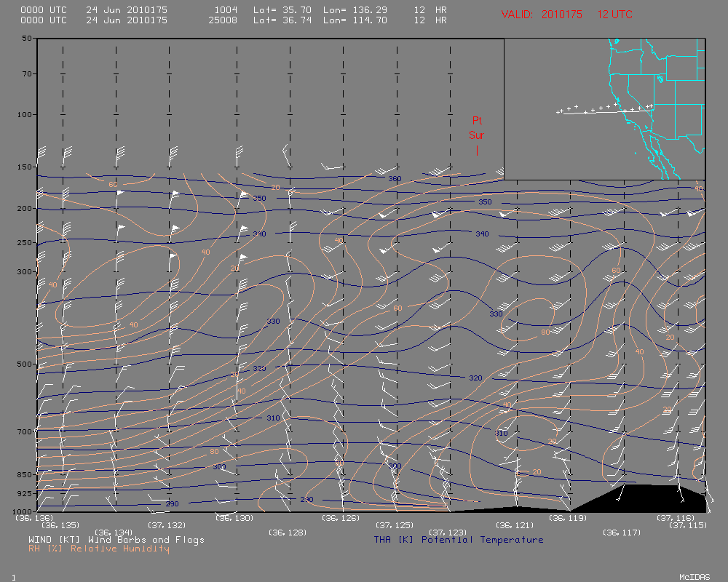Click the 700 pressure-axis label
The height and width of the screenshot is (582, 728).
click(25, 431)
